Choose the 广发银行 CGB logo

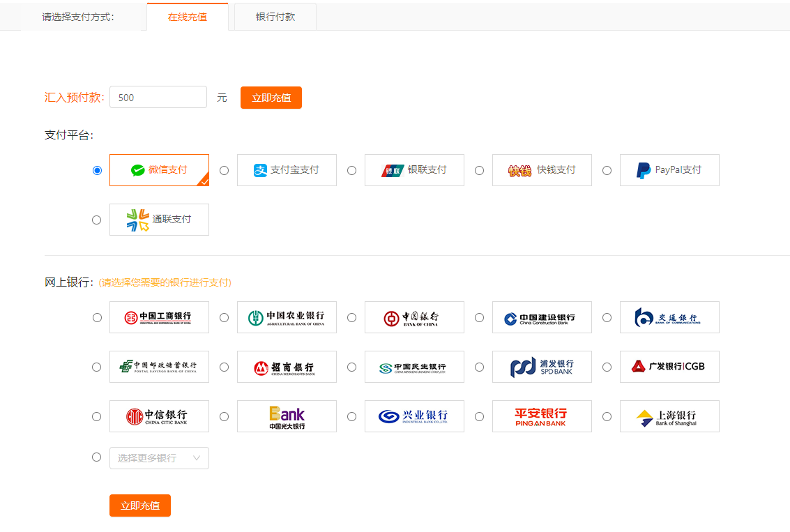[669, 367]
